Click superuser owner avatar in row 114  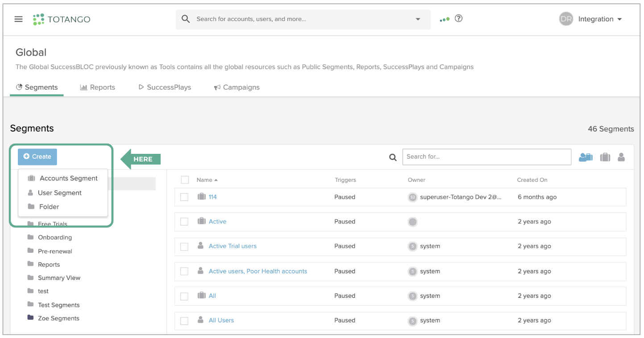(413, 197)
